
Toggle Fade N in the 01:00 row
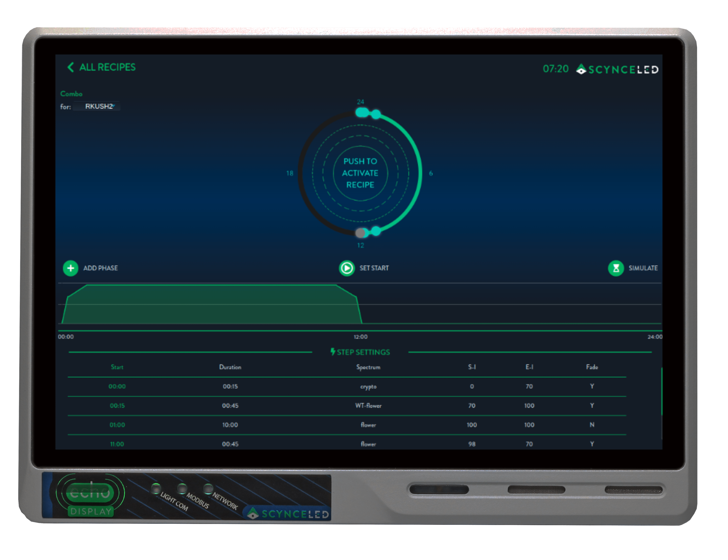coord(592,425)
